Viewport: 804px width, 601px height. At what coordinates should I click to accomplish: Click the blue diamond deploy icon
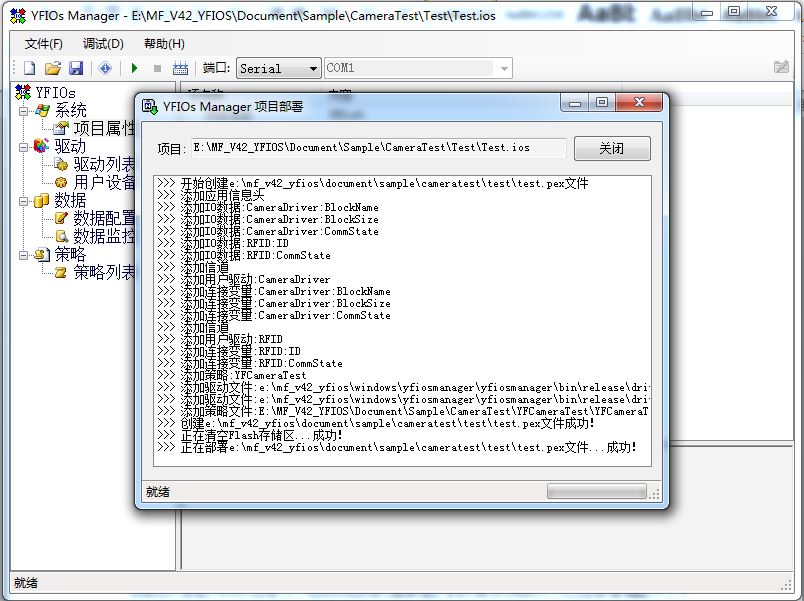105,68
